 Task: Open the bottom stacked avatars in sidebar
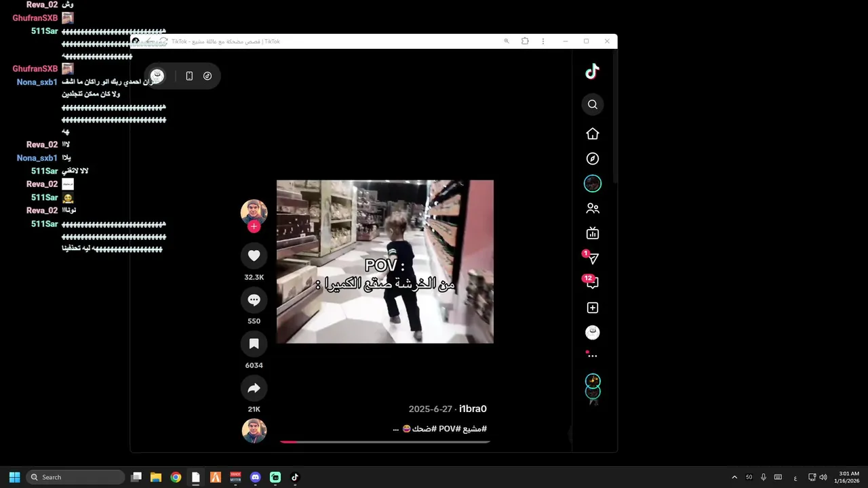(593, 388)
